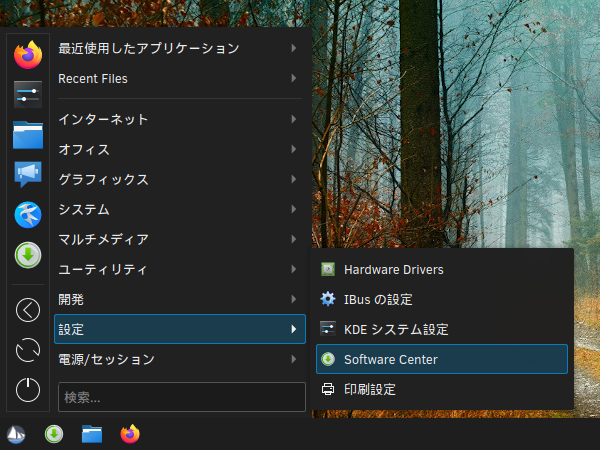600x450 pixels.
Task: Expand arrow beside インターネット
Action: coord(293,119)
